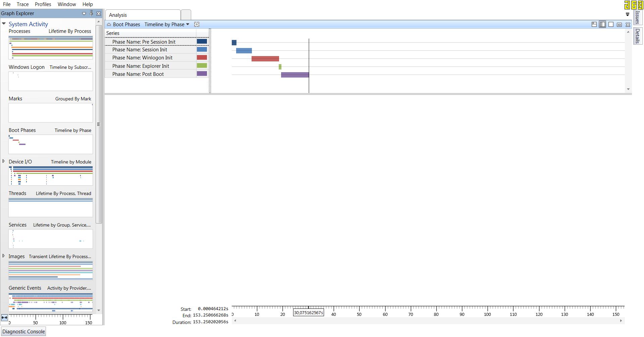Viewport: 644px width, 337px height.
Task: Open the Boot Phases graph thumbnail
Action: pos(51,144)
